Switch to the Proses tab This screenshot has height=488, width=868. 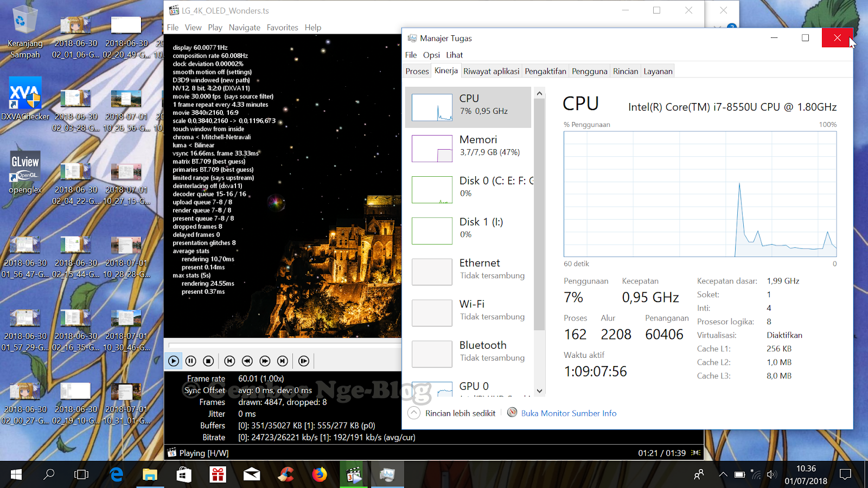417,70
